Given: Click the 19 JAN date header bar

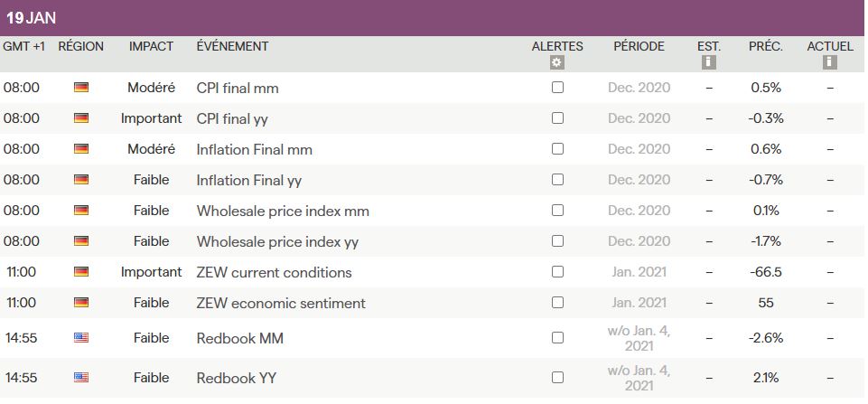Looking at the screenshot, I should [x=434, y=18].
